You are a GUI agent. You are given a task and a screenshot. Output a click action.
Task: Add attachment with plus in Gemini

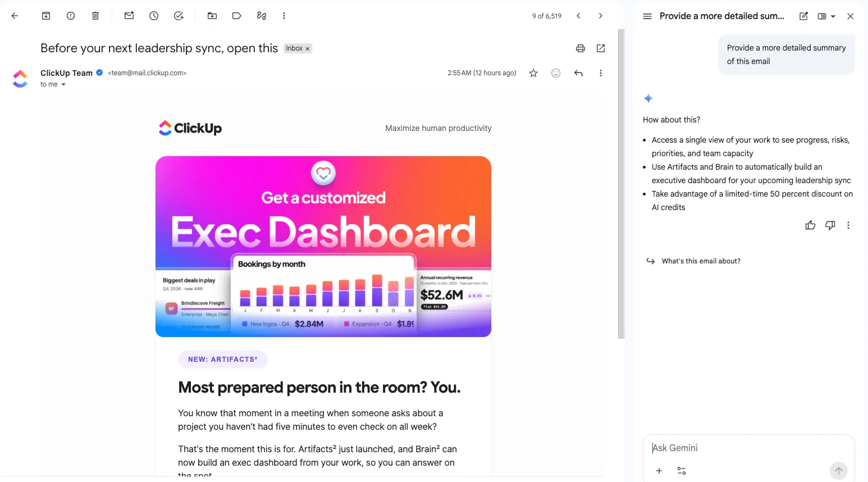659,471
